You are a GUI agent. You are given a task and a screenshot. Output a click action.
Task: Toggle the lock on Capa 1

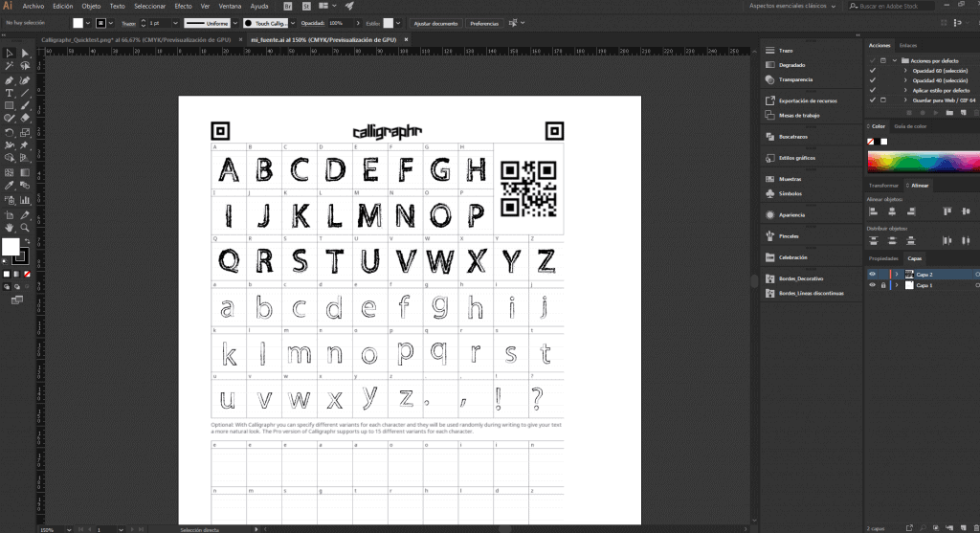click(883, 285)
